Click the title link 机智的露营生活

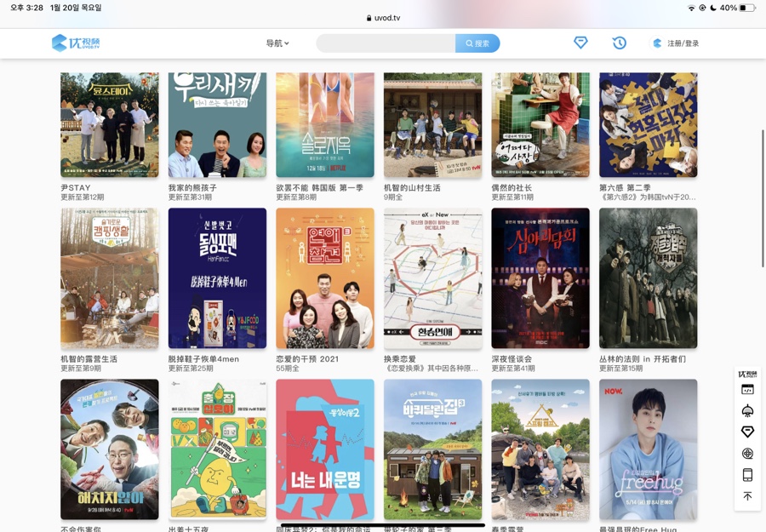(x=89, y=358)
